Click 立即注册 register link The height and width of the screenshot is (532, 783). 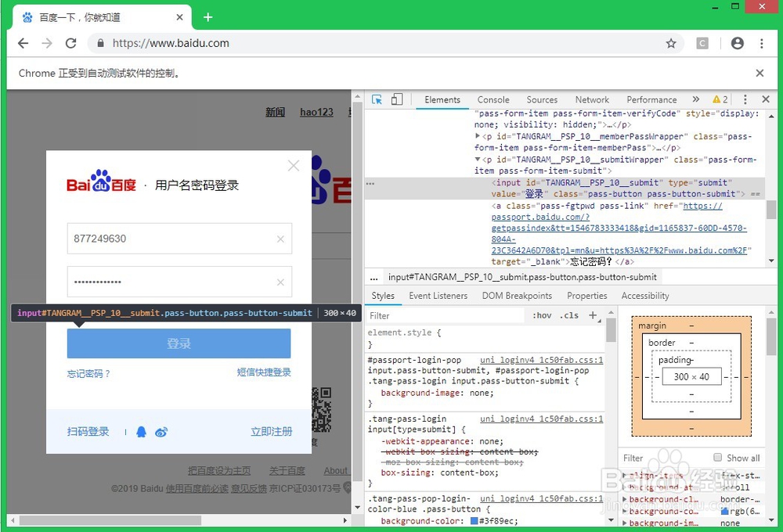(272, 432)
